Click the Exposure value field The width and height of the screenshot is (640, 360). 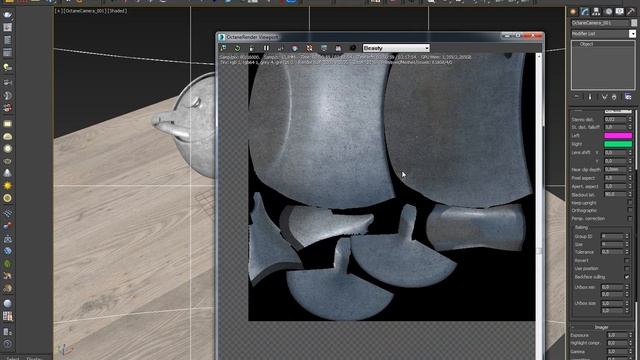(x=617, y=335)
